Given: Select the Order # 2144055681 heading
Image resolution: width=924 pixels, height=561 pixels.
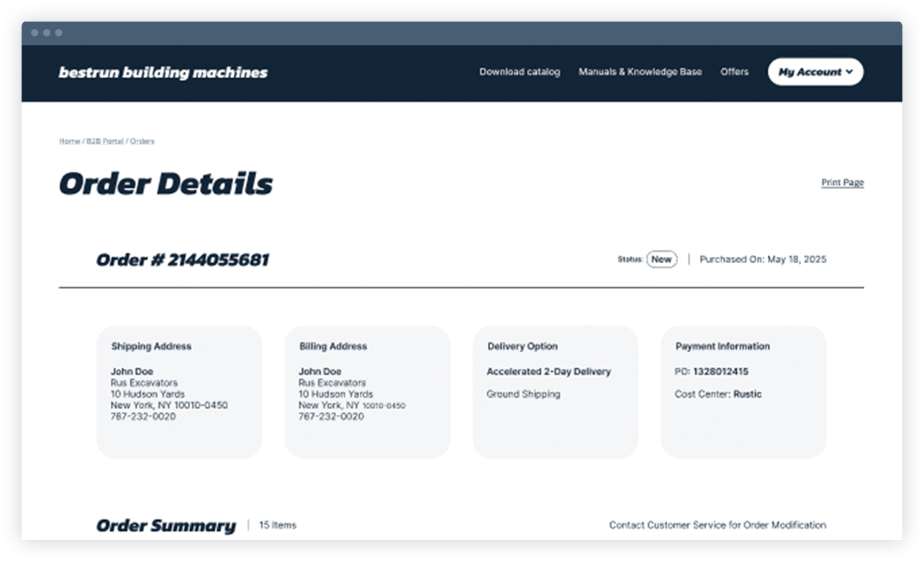Looking at the screenshot, I should coord(182,260).
